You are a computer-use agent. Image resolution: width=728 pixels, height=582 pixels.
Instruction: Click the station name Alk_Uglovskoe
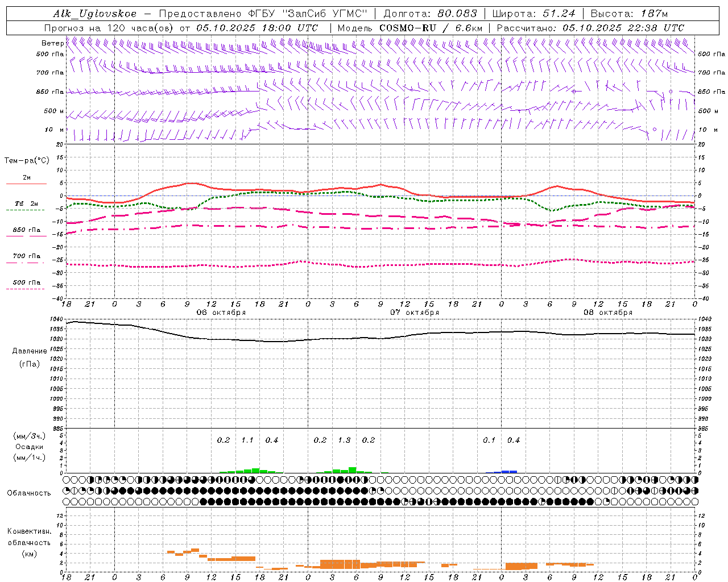coord(95,14)
